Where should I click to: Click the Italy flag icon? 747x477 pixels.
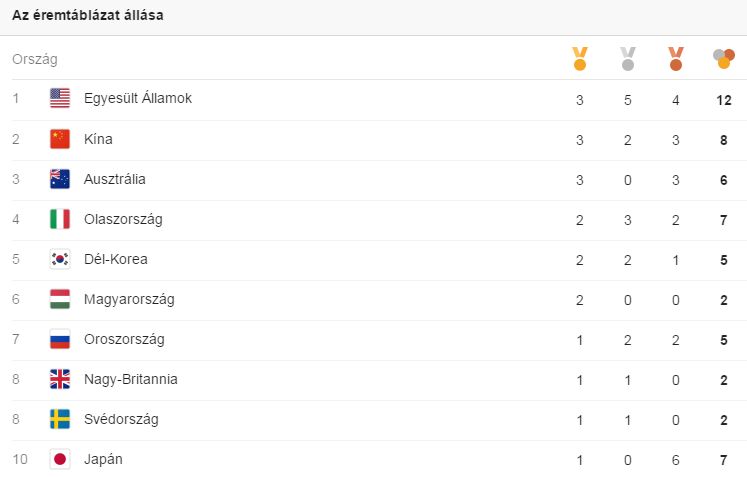(x=60, y=219)
